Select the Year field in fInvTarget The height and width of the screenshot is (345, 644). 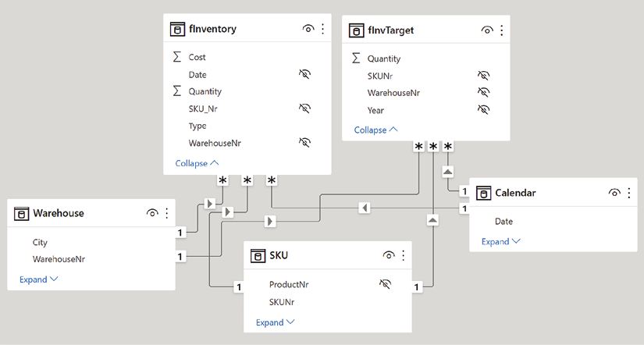coord(375,110)
